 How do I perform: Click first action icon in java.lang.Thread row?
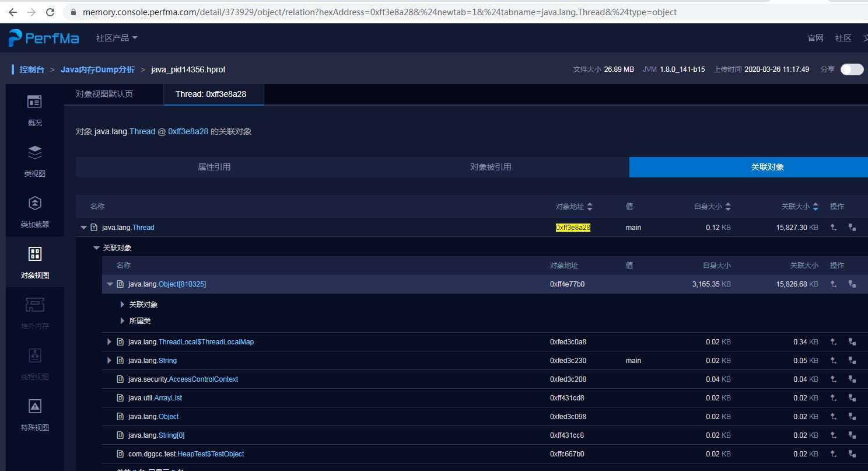pos(834,228)
